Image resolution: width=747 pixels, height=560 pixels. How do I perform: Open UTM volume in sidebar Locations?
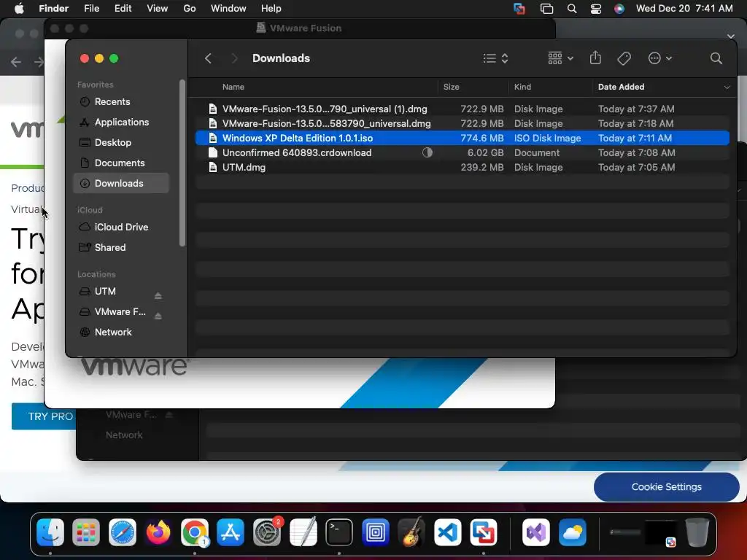(x=105, y=292)
